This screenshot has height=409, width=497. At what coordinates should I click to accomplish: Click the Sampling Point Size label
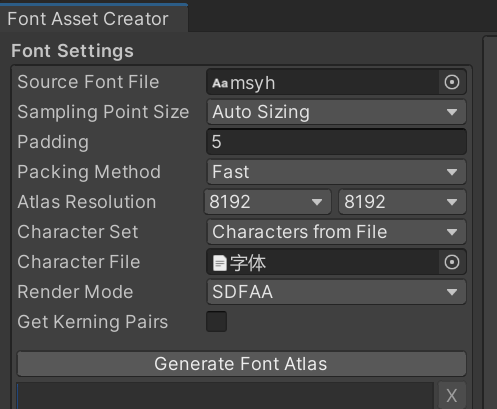point(103,112)
